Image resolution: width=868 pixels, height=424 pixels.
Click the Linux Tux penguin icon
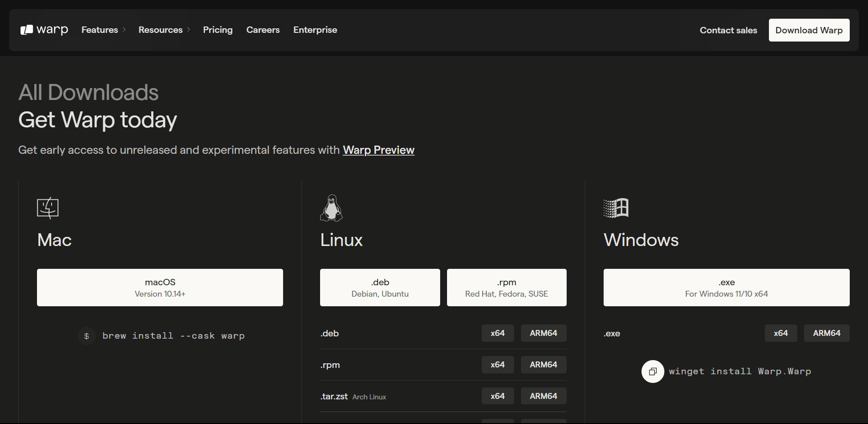(331, 208)
